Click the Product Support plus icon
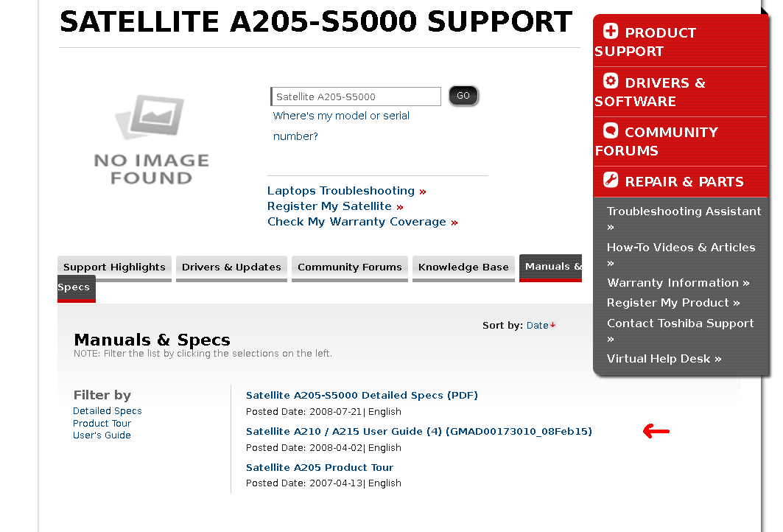This screenshot has width=783, height=532. point(610,31)
